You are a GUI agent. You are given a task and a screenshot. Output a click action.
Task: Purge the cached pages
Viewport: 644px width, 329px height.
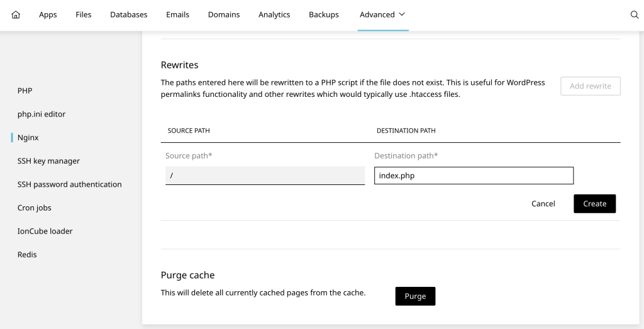click(x=415, y=296)
